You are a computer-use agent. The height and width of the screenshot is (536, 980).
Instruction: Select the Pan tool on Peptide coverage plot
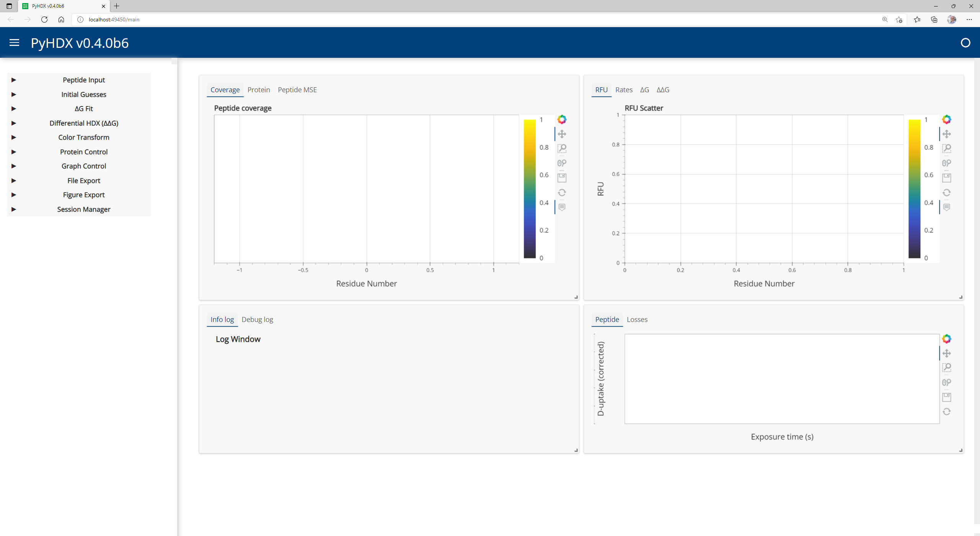pos(562,134)
